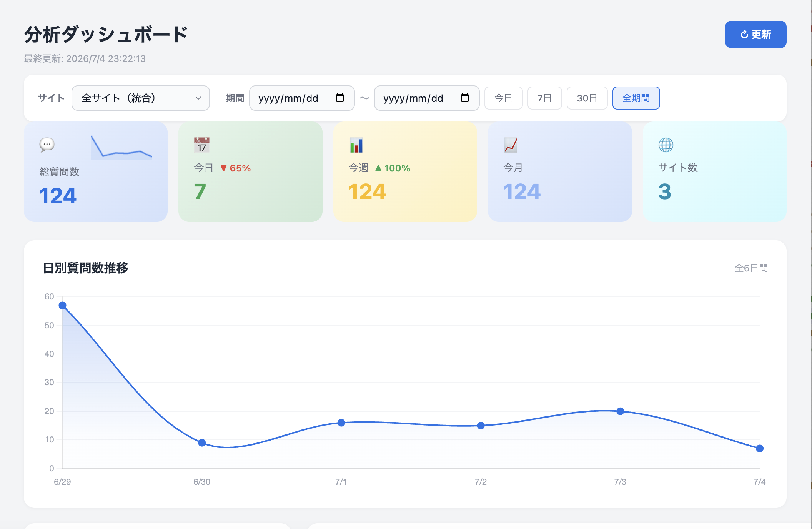Select the 7日 period button
This screenshot has width=812, height=529.
[544, 98]
